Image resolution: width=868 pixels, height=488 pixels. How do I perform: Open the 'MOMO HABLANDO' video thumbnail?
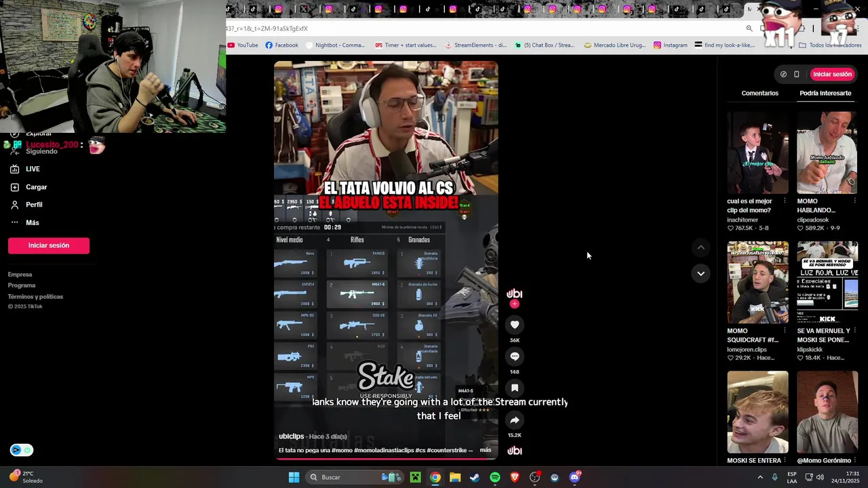point(827,153)
